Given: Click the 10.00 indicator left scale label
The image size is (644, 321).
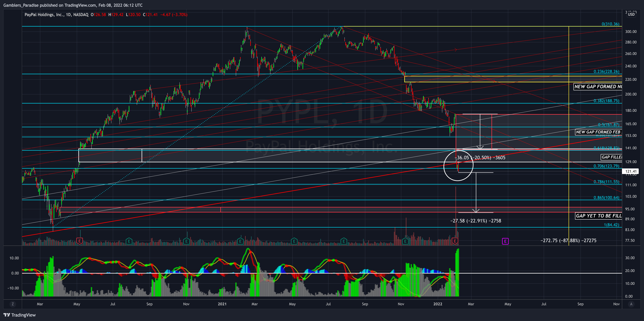Looking at the screenshot, I should tap(14, 258).
